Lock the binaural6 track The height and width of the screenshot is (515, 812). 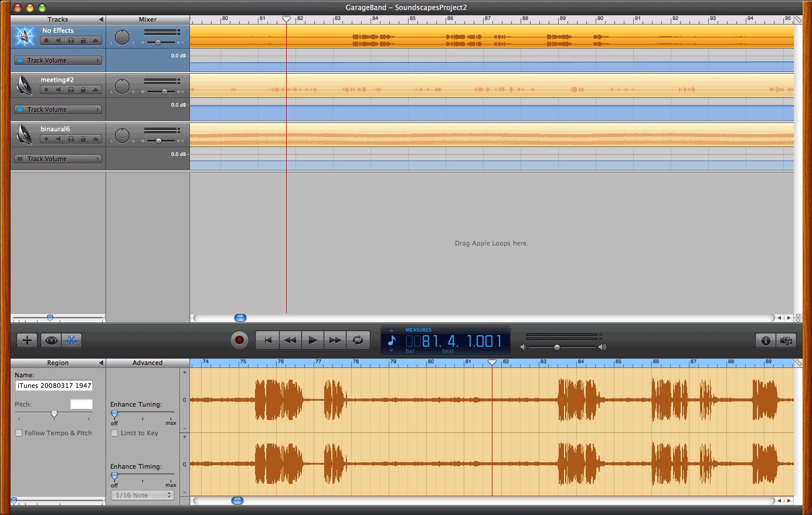[83, 139]
